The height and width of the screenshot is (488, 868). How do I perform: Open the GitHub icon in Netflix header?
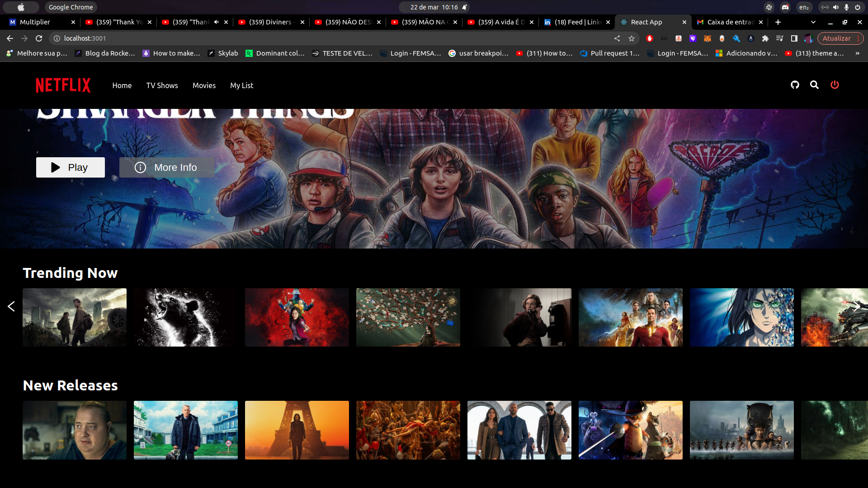coord(795,85)
